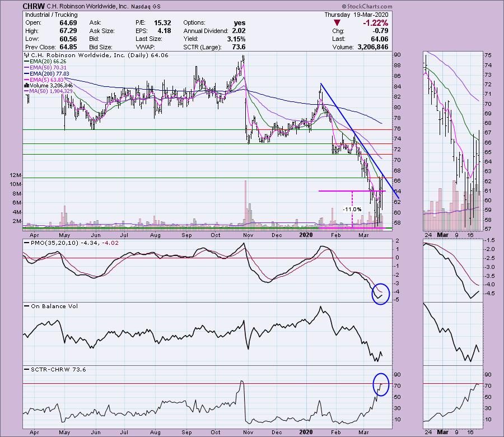
Task: Click the '12M' volume axis label
Action: [16, 175]
